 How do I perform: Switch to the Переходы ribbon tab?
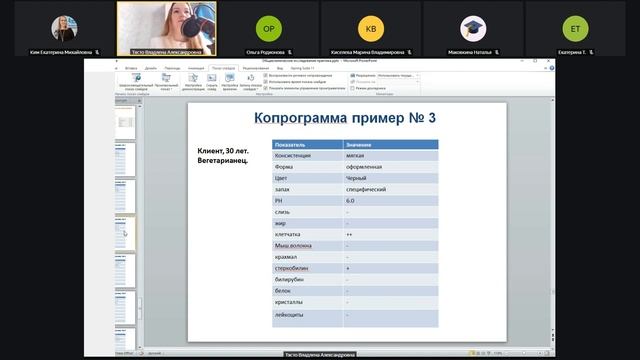tap(172, 68)
